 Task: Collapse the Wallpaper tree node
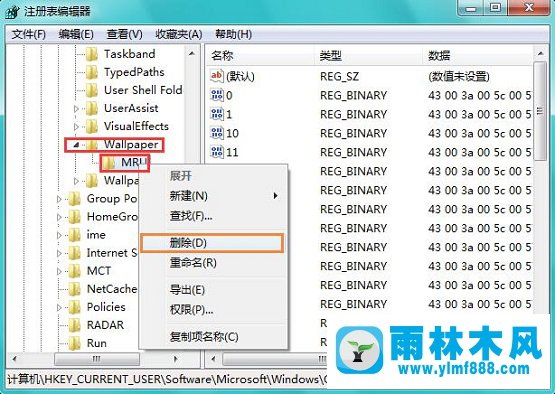(77, 144)
